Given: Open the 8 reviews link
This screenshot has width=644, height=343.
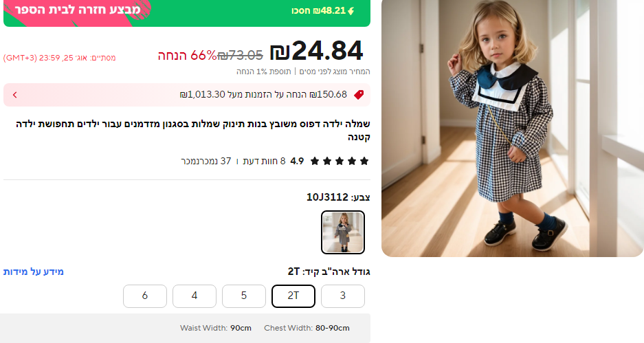Looking at the screenshot, I should 263,161.
